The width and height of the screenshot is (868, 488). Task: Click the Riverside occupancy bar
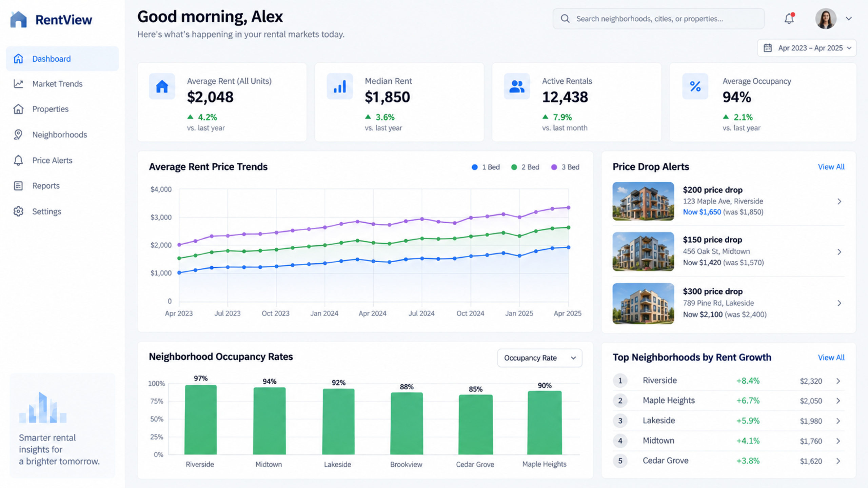point(200,420)
